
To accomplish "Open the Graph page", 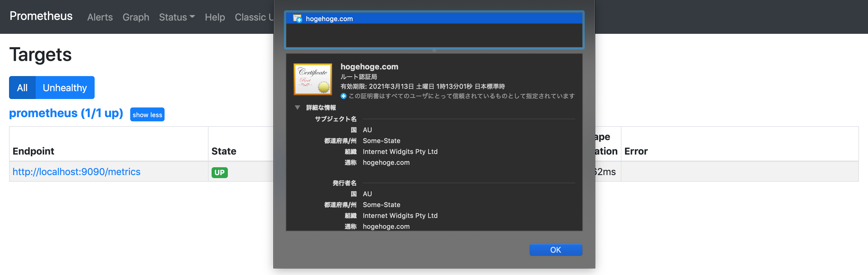I will coord(136,17).
